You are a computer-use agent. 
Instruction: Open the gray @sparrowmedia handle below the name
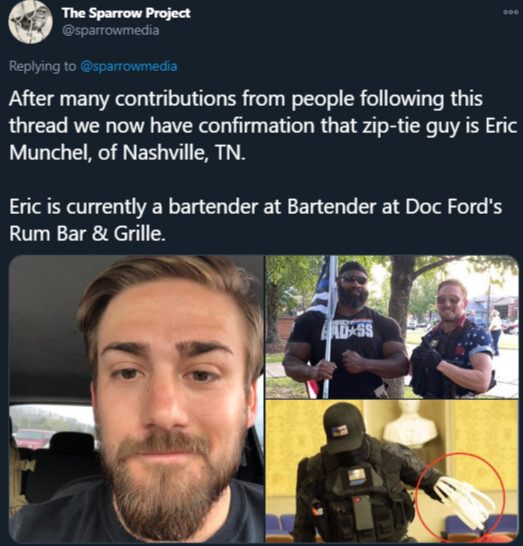click(x=110, y=30)
